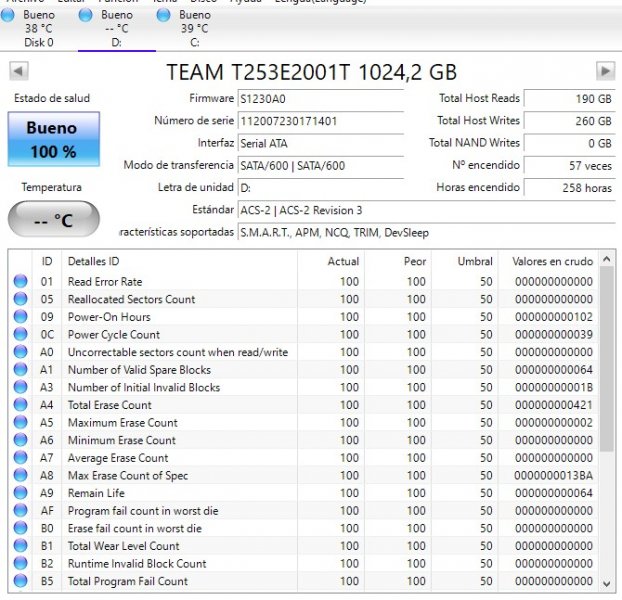Click the Firmware value field S1230A0
622x600 pixels.
tap(320, 99)
